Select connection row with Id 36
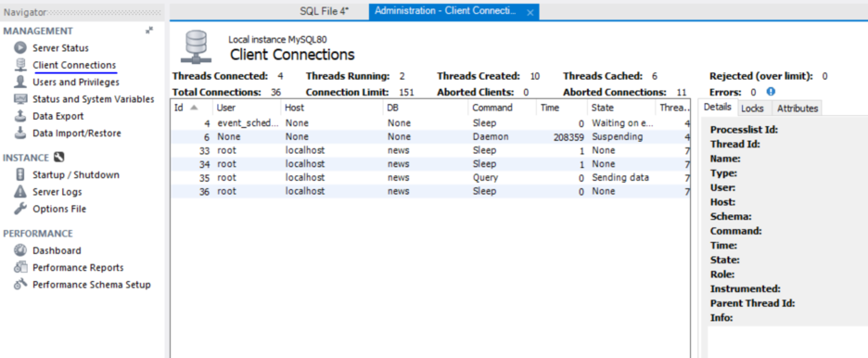 tap(430, 191)
